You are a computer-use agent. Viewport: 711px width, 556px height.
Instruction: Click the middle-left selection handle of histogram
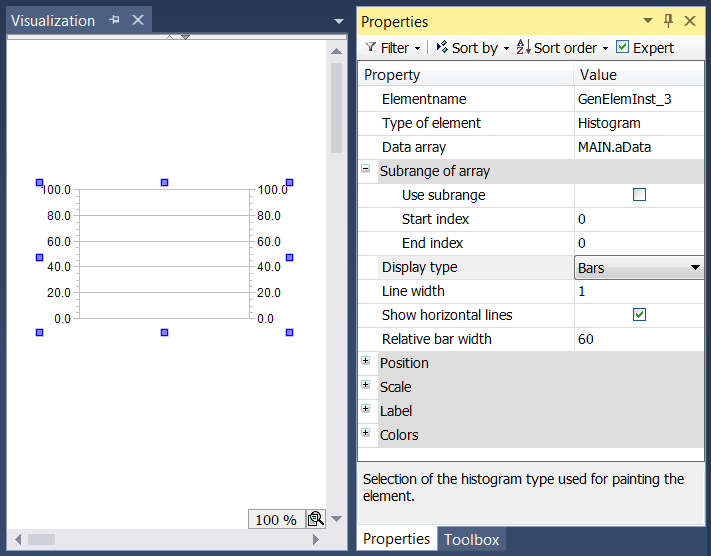pos(39,257)
